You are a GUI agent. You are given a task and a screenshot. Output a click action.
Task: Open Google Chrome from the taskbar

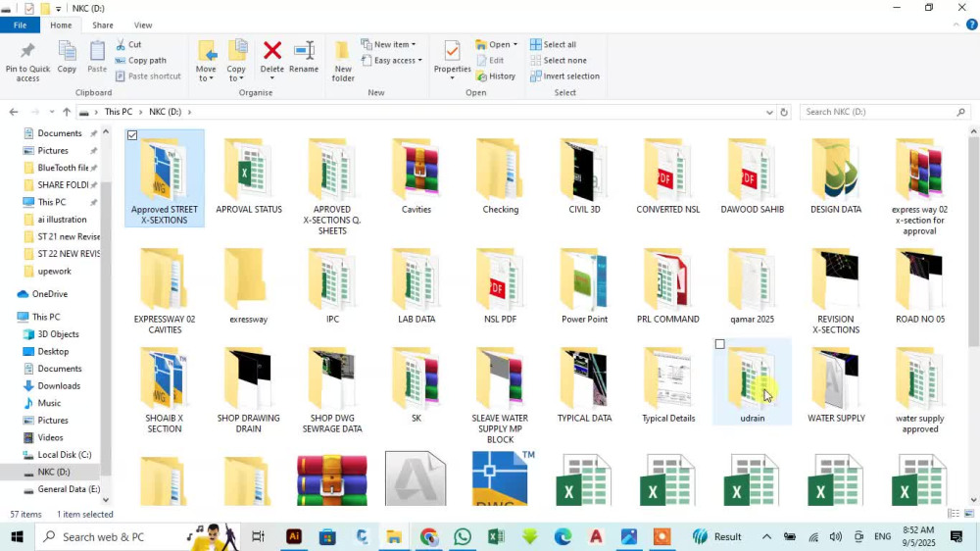[429, 536]
